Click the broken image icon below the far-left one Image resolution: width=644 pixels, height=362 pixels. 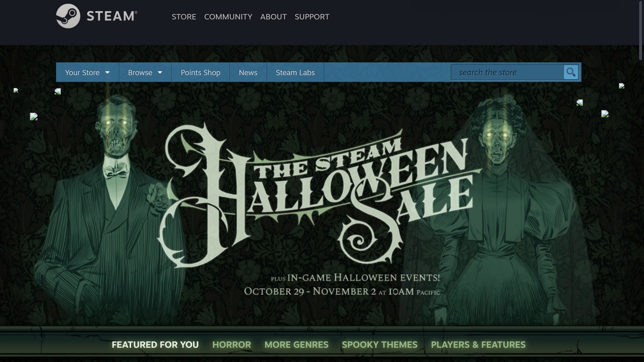(34, 116)
